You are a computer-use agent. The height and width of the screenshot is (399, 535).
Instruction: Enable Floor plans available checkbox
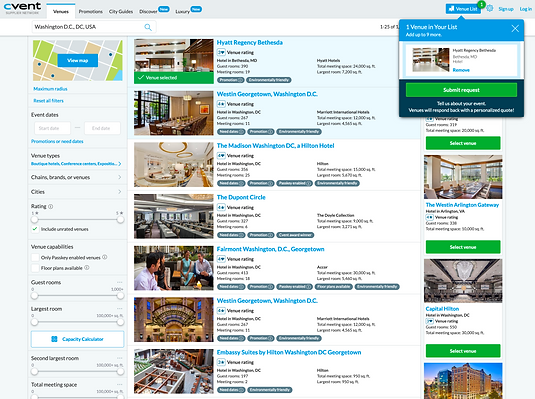pos(35,268)
